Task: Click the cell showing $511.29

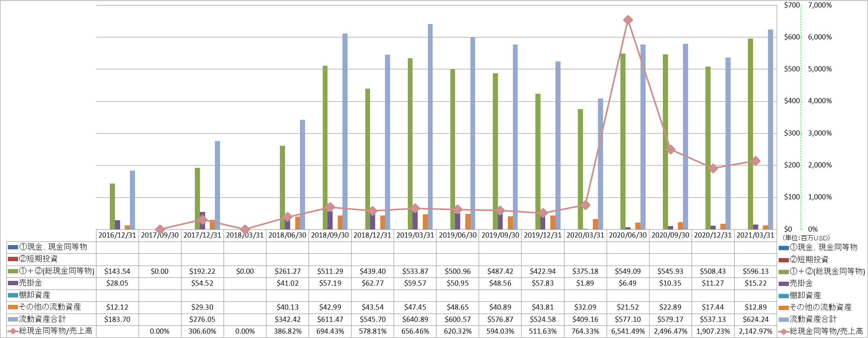Action: tap(330, 271)
